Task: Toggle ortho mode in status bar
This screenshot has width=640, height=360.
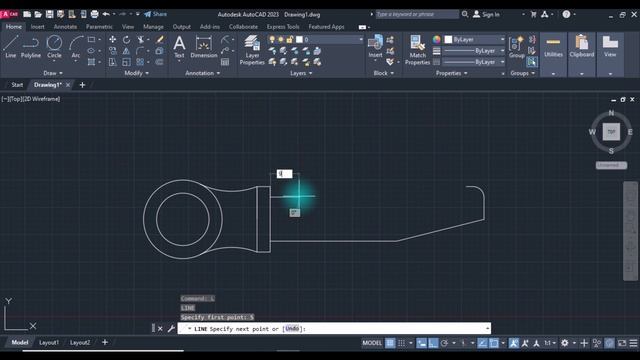Action: pos(433,343)
